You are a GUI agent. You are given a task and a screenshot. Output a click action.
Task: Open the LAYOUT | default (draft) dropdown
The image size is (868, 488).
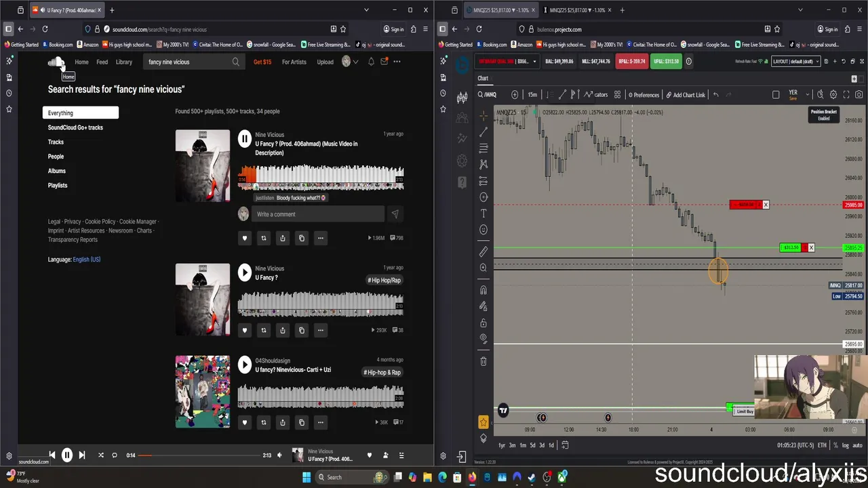point(796,62)
